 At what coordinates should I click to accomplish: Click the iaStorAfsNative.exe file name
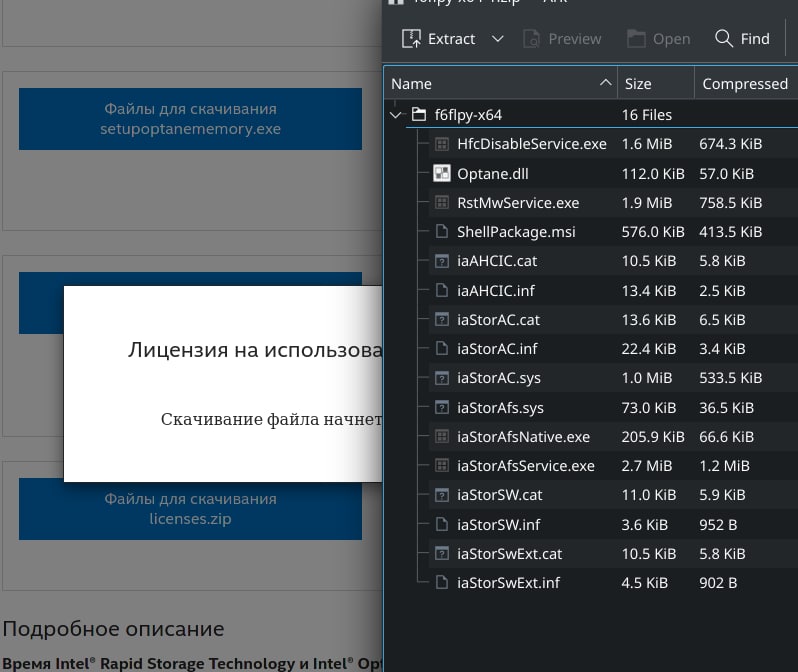pos(523,437)
